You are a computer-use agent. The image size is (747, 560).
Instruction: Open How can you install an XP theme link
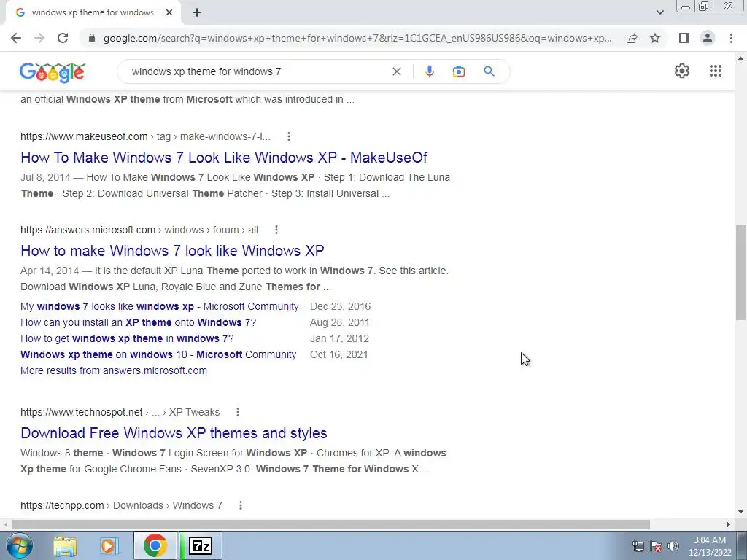point(138,322)
